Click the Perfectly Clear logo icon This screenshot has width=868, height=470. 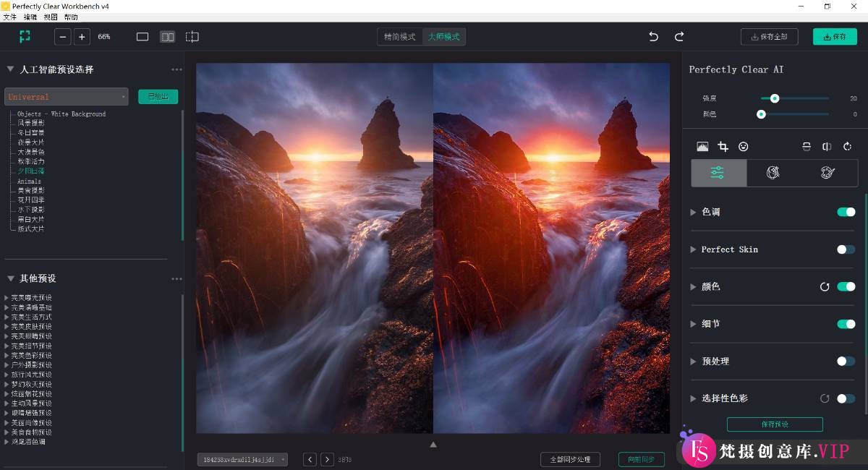pyautogui.click(x=25, y=36)
